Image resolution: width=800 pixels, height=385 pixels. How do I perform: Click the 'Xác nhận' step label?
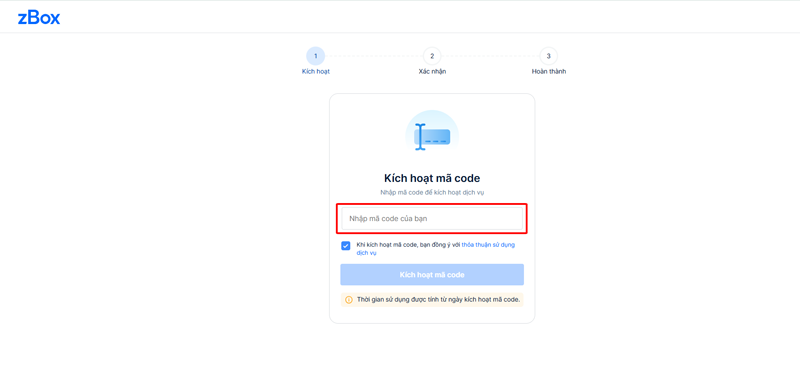pyautogui.click(x=432, y=71)
